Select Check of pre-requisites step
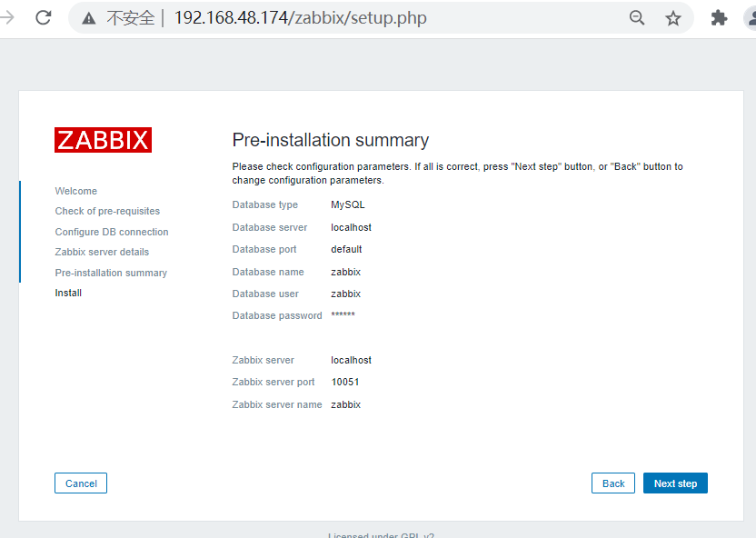The height and width of the screenshot is (538, 756). click(107, 211)
